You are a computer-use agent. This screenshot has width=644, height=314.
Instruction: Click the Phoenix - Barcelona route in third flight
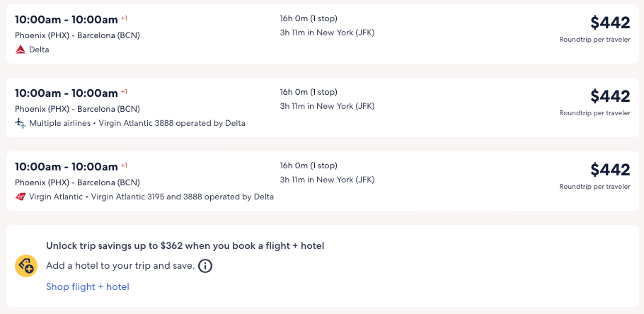[78, 182]
